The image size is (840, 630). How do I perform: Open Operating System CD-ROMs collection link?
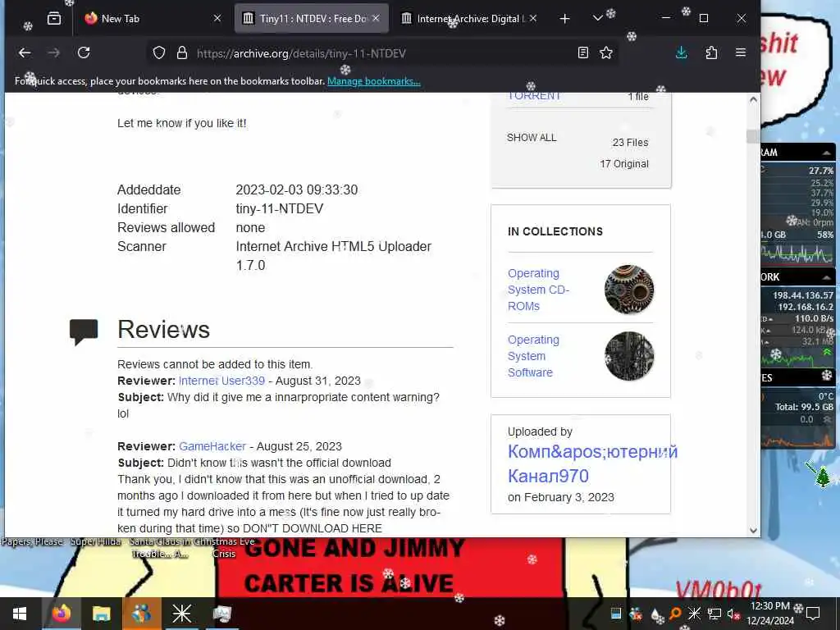pos(538,290)
